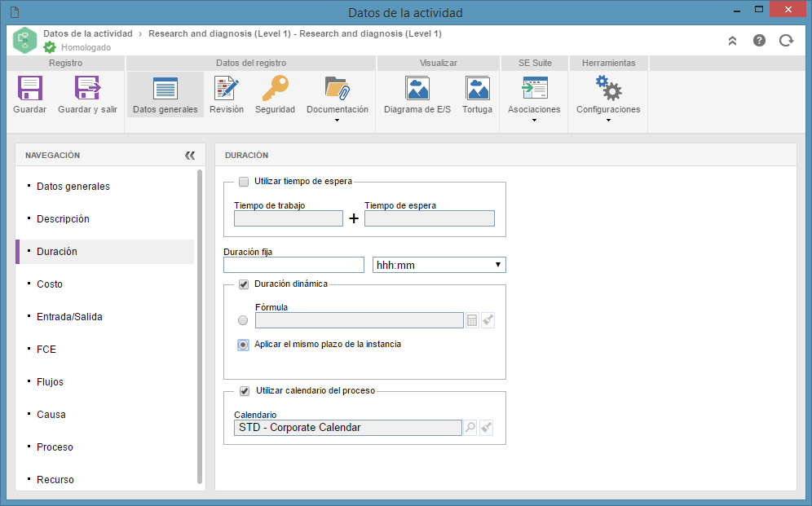Open Configuraciones gears icon
Screen dimensions: 812x506
(608, 88)
